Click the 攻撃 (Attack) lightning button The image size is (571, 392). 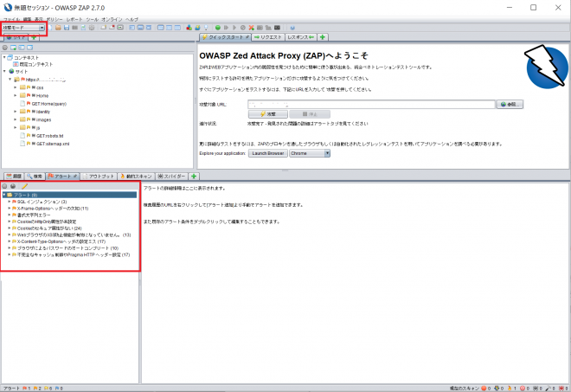(267, 114)
